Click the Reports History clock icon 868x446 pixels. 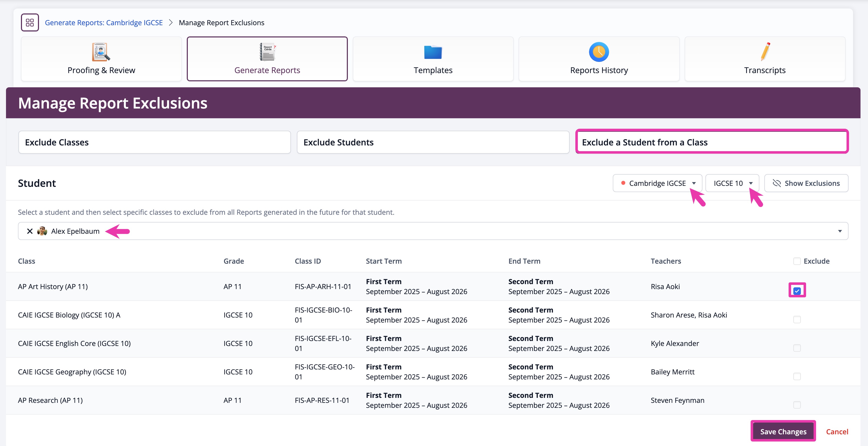point(599,52)
